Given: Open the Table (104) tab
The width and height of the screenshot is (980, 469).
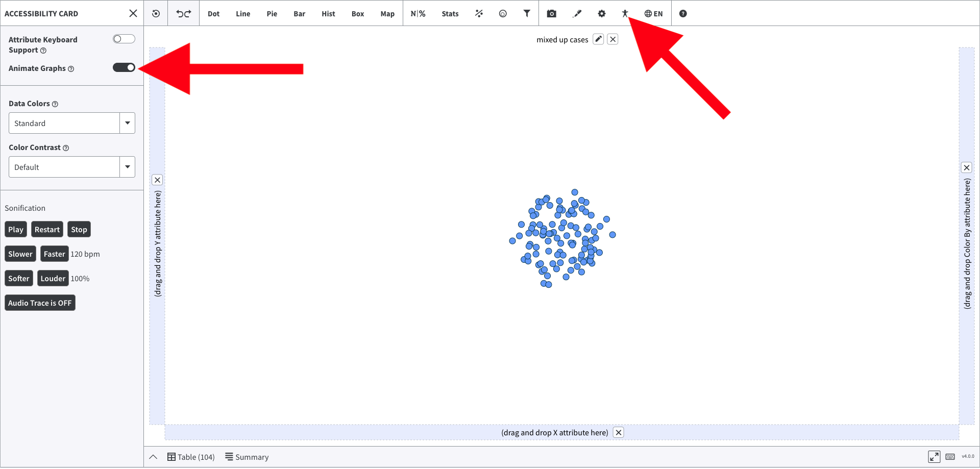Looking at the screenshot, I should click(x=191, y=457).
